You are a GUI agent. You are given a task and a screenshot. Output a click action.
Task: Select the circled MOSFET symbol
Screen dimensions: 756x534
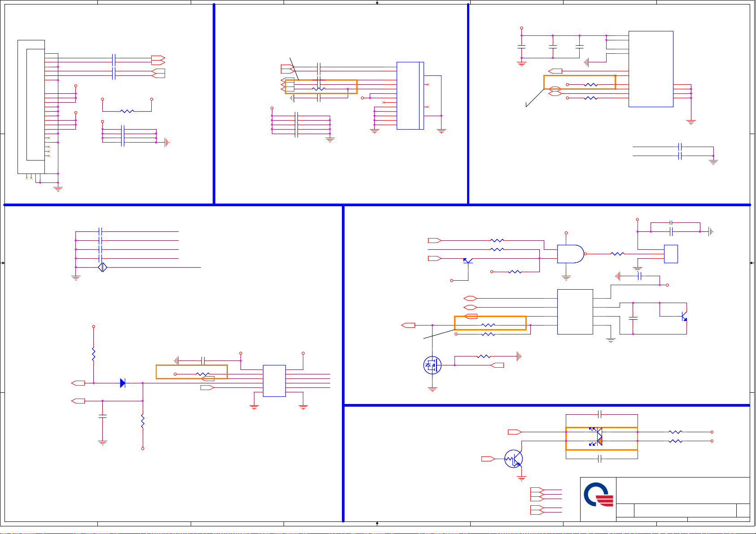(x=432, y=365)
